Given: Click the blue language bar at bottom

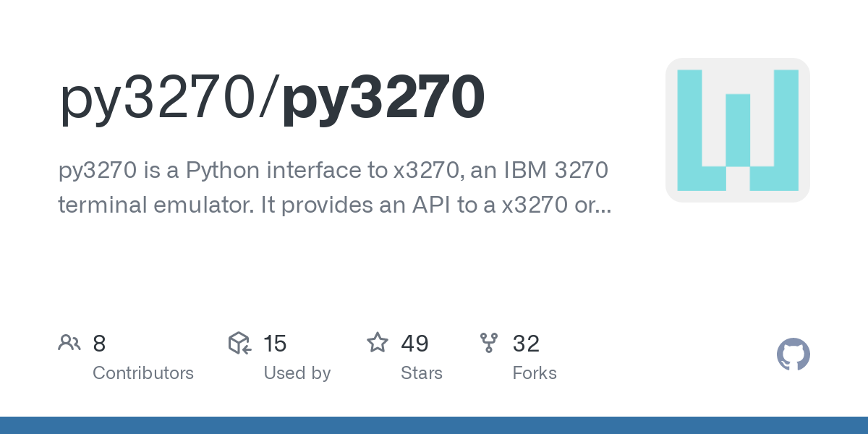Looking at the screenshot, I should click(x=434, y=425).
